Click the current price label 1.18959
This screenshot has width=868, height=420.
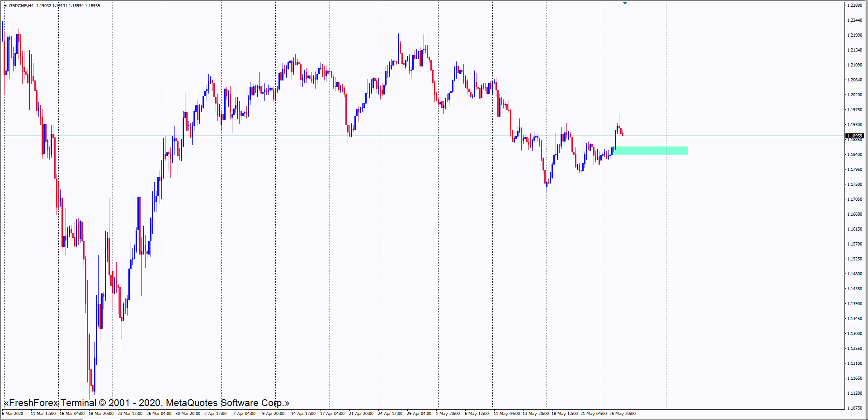click(x=854, y=136)
